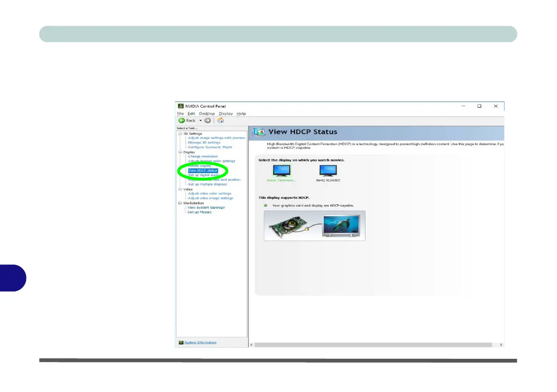Viewport: 557px width, 392px height.
Task: Click the Video category label
Action: pyautogui.click(x=188, y=189)
